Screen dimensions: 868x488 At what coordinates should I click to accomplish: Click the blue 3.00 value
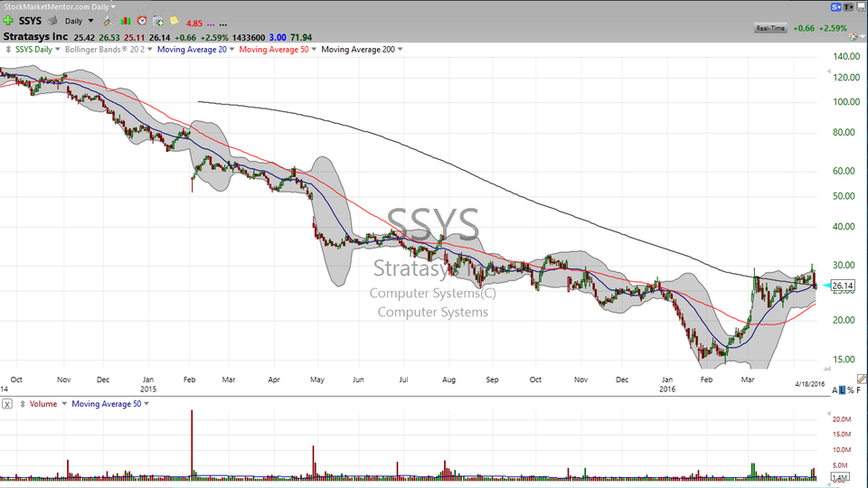click(278, 38)
